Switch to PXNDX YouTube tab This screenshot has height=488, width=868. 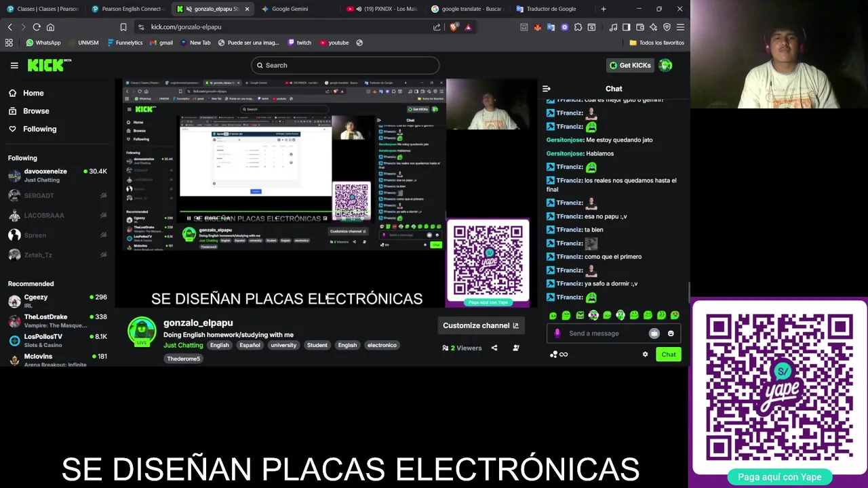(x=382, y=9)
